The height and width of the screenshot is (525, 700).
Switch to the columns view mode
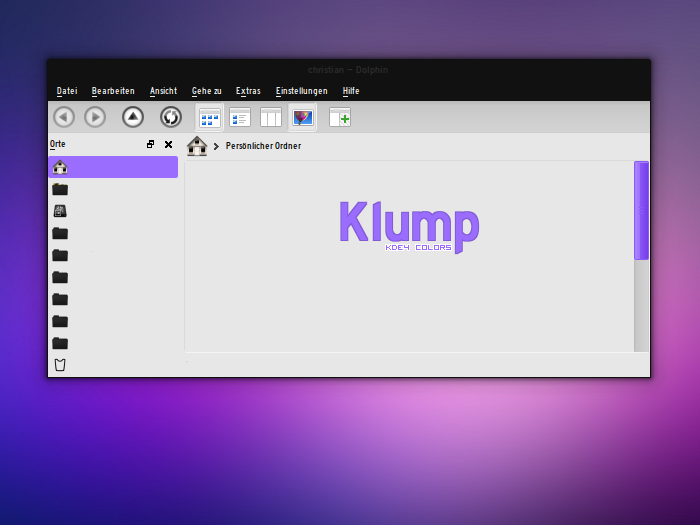(271, 117)
